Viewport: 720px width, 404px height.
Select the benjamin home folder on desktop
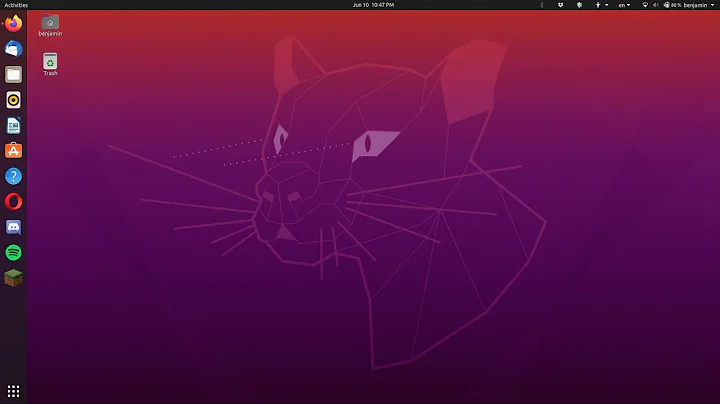[50, 24]
